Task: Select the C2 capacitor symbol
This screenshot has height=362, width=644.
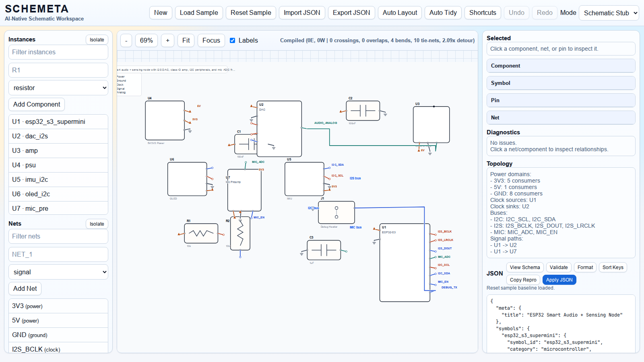Action: click(x=363, y=111)
